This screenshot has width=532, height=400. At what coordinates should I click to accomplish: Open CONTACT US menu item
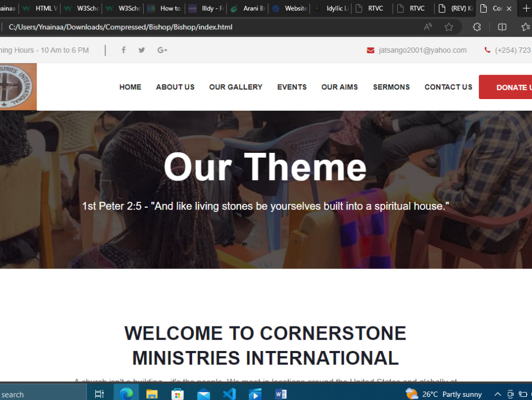(x=448, y=87)
